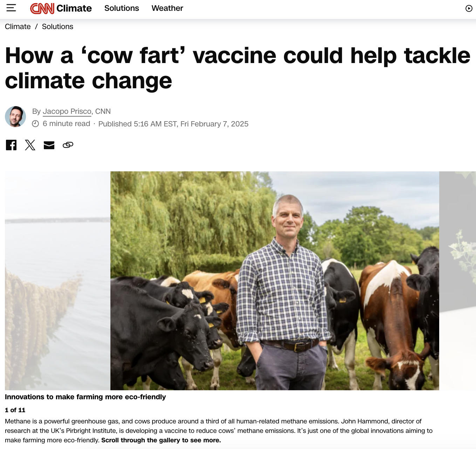Click the gallery title about eco-friendly farming
Screen dimensions: 476x449
(x=85, y=397)
